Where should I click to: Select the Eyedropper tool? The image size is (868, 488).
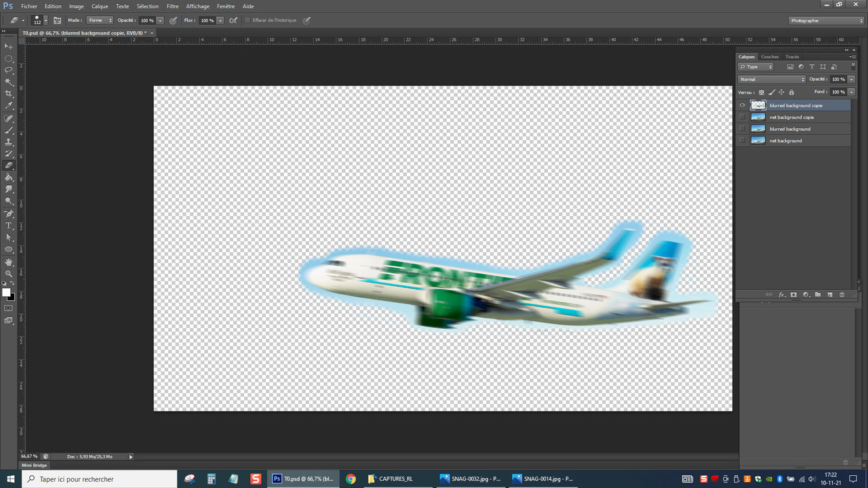pos(9,106)
